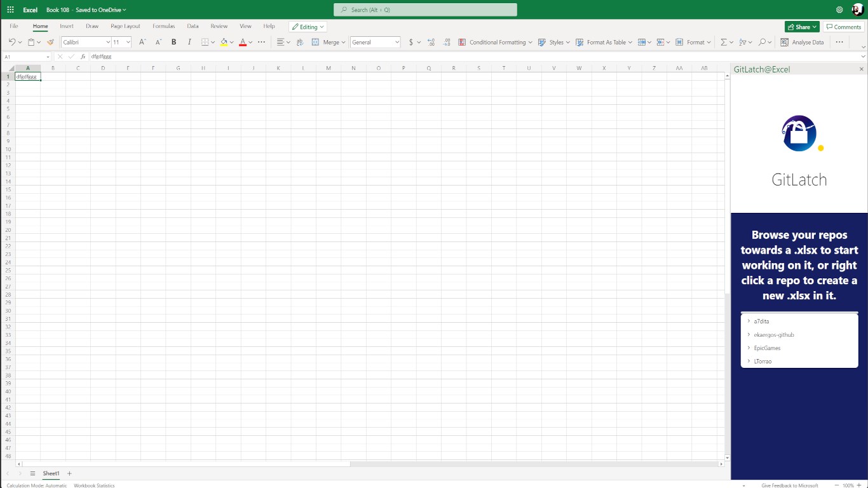Switch to the Insert tab

point(67,26)
